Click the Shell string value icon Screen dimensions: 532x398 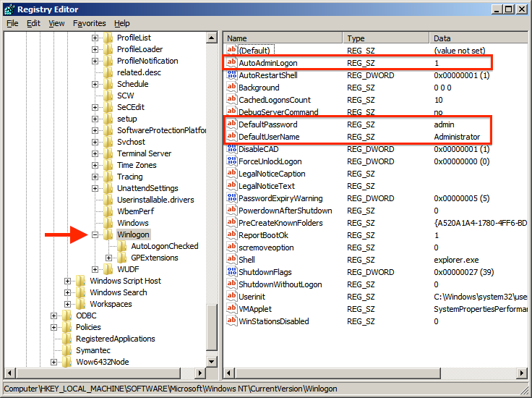tap(232, 260)
